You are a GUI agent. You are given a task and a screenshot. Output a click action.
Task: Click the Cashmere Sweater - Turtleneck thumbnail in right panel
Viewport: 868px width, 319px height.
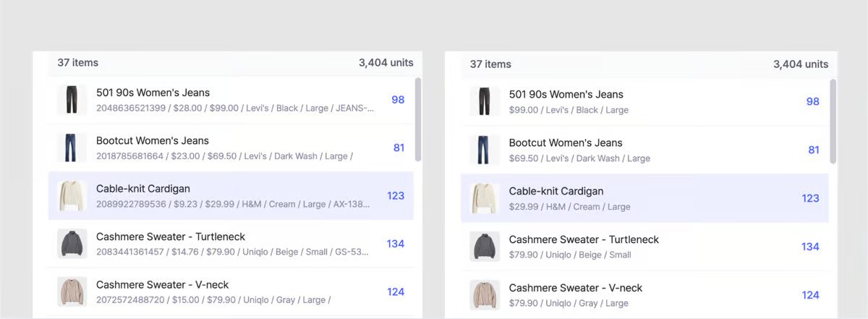[x=485, y=247]
